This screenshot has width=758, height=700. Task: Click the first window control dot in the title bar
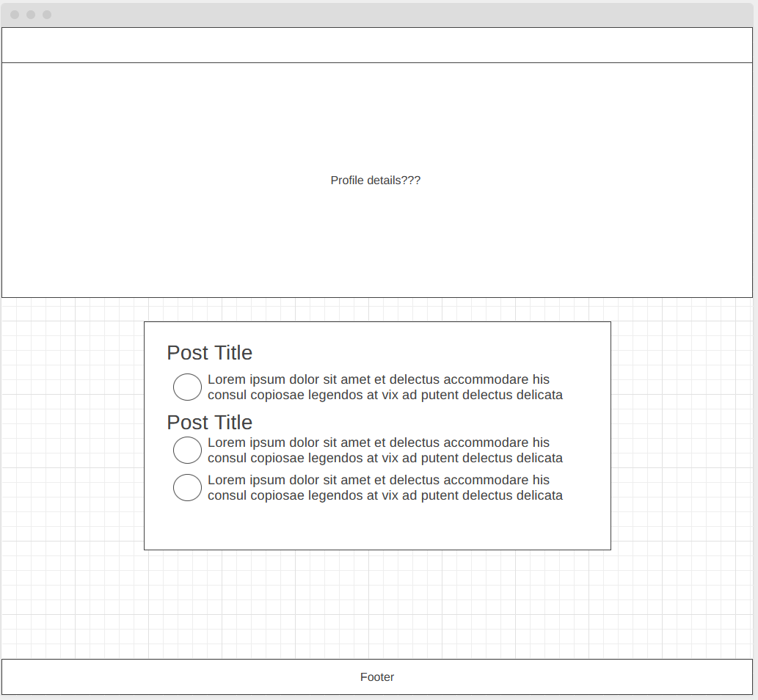pyautogui.click(x=15, y=15)
